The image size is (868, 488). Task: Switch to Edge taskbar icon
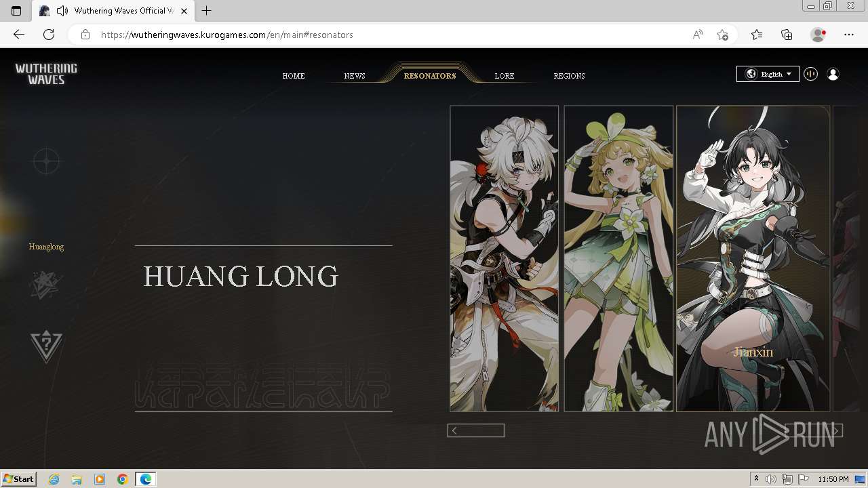[x=146, y=479]
